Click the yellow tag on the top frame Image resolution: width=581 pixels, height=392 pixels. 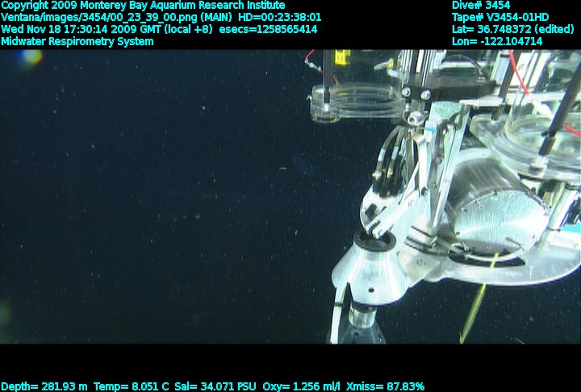click(x=341, y=57)
